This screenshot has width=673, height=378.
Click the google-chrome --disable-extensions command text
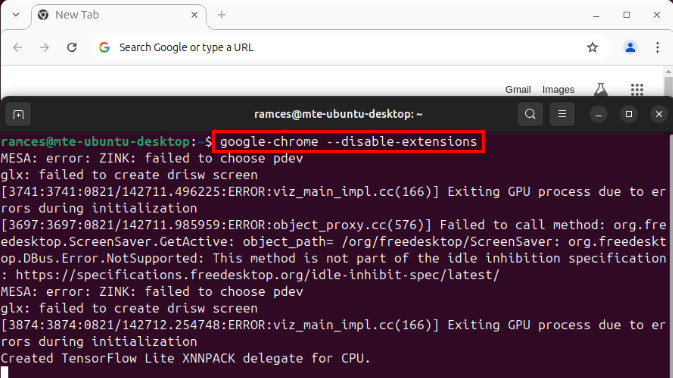(x=349, y=142)
